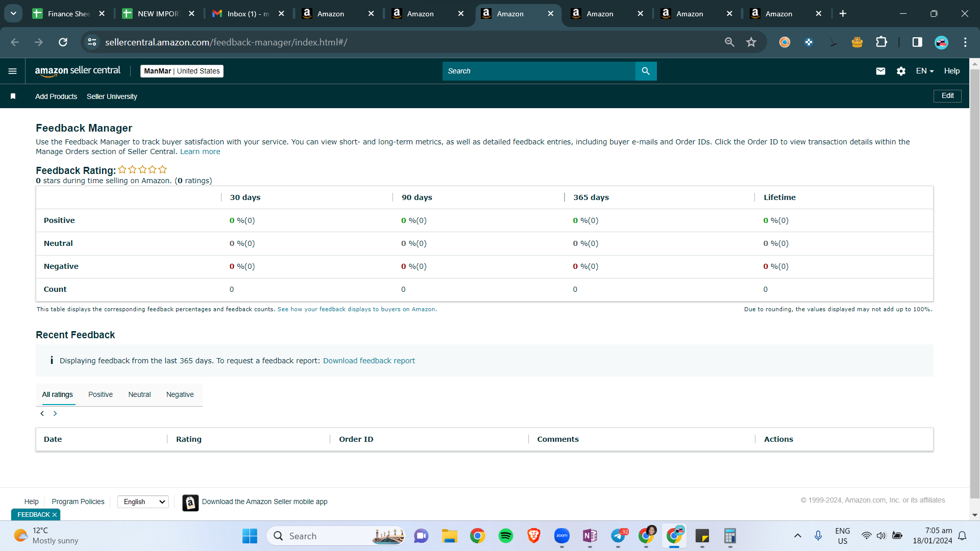Open the buyer messages envelope icon
Viewport: 980px width, 551px height.
pyautogui.click(x=880, y=71)
